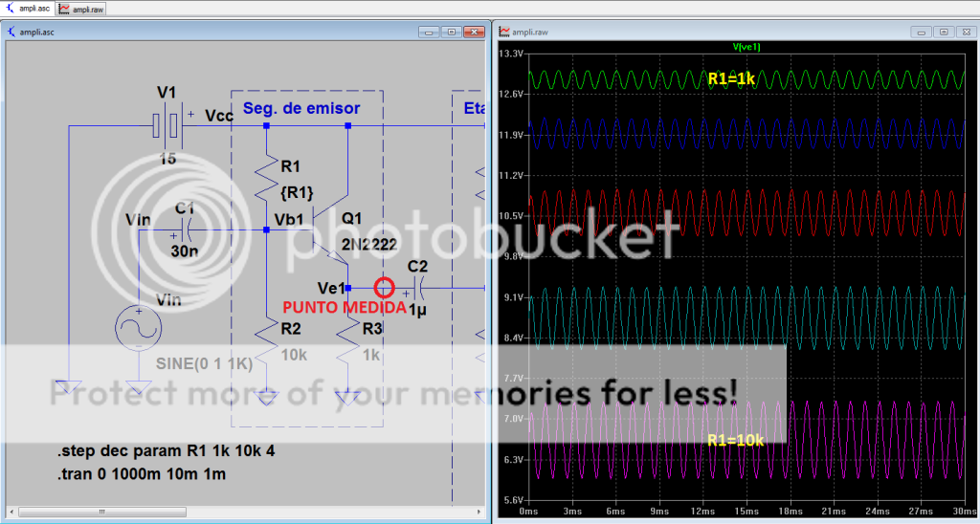The width and height of the screenshot is (980, 524).
Task: Select the C2 capacitor symbol
Action: coord(417,288)
